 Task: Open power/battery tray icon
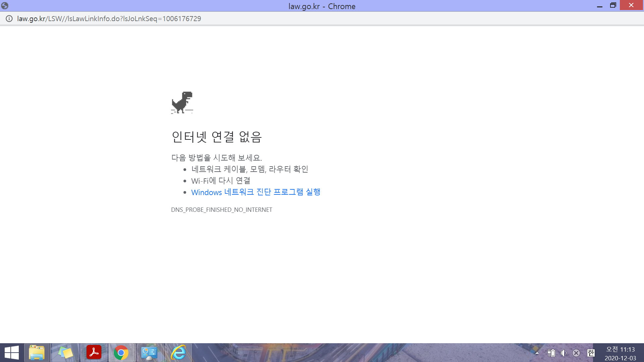coord(551,353)
